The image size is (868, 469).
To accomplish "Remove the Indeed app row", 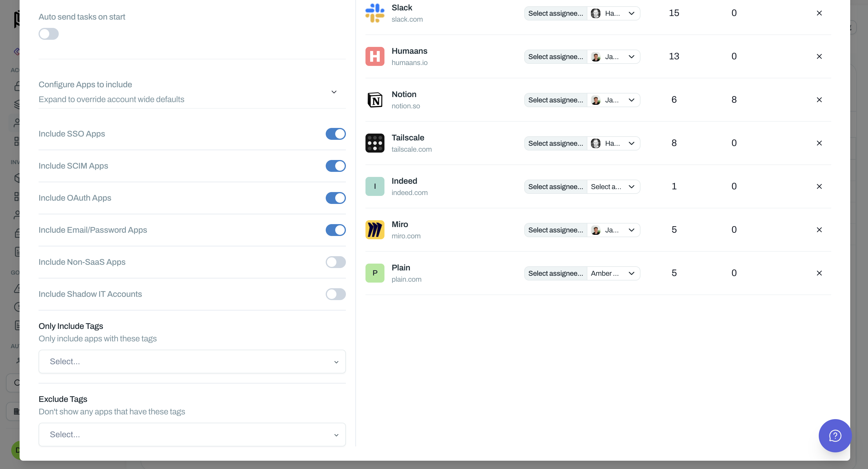I will click(x=819, y=186).
